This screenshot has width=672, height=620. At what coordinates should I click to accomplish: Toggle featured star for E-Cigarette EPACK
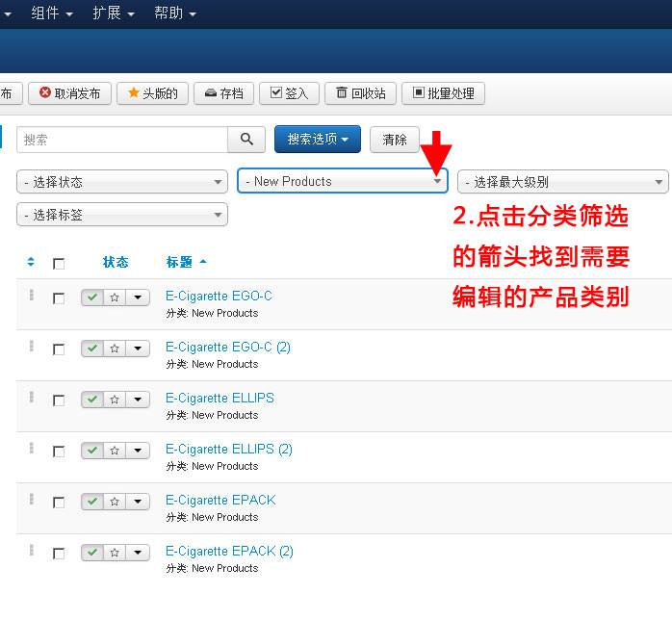115,501
